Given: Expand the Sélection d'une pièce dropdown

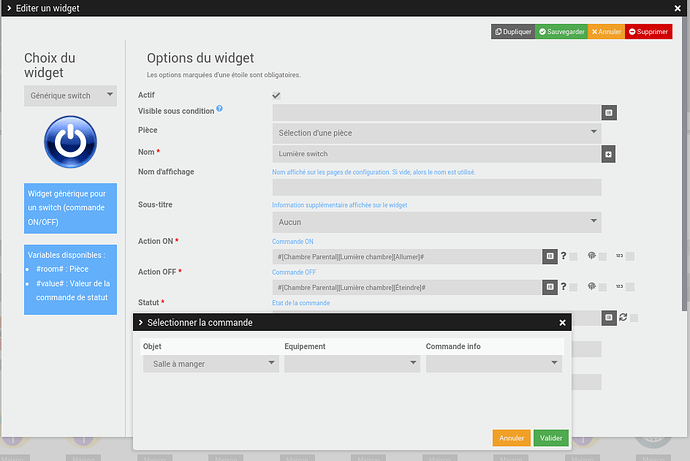Looking at the screenshot, I should (x=437, y=133).
